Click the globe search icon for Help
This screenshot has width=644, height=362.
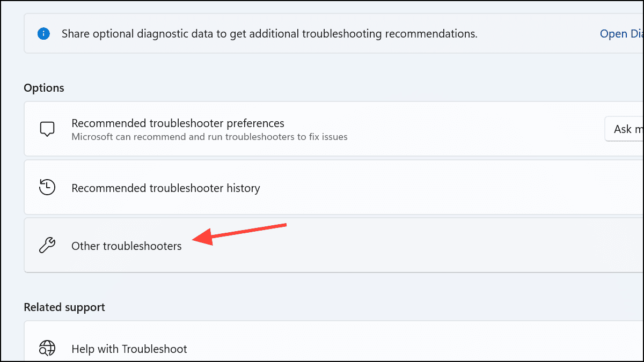coord(47,349)
